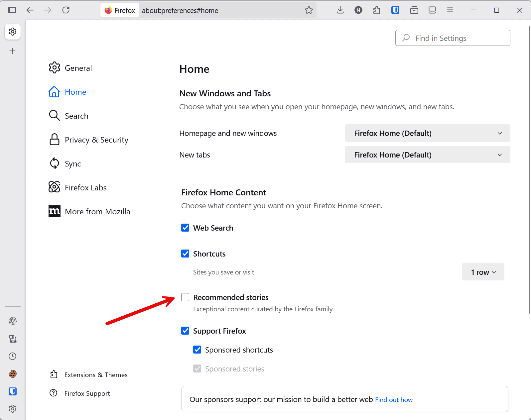This screenshot has width=531, height=420.
Task: Click the cookie icon in the sidebar
Action: [13, 374]
